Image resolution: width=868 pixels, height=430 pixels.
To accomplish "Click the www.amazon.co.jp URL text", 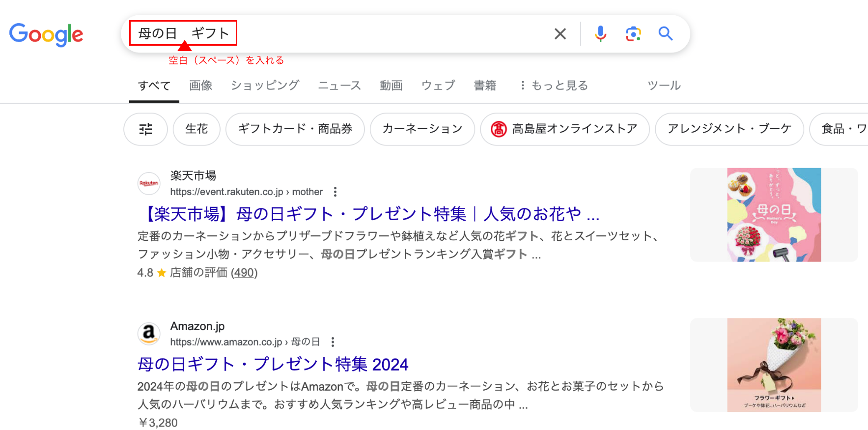I will click(x=245, y=342).
